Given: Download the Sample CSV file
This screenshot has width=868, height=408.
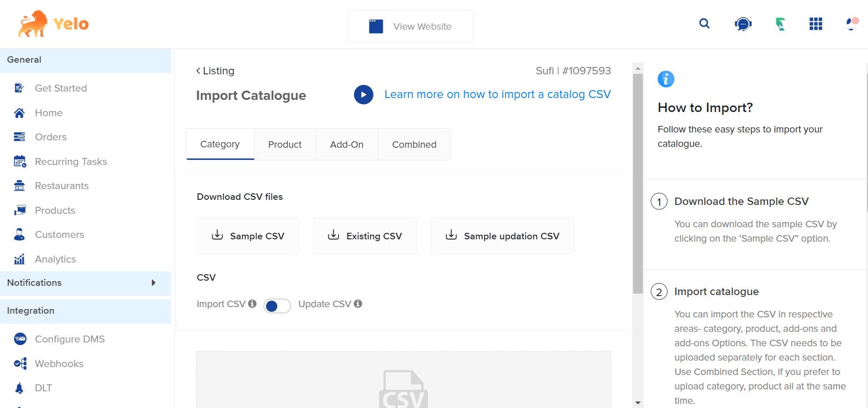Looking at the screenshot, I should [x=248, y=236].
